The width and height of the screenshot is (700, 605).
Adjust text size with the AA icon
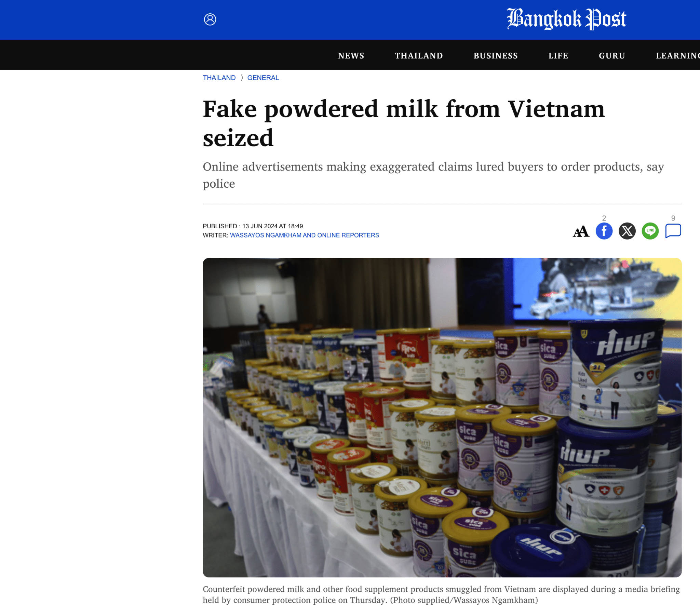(581, 231)
